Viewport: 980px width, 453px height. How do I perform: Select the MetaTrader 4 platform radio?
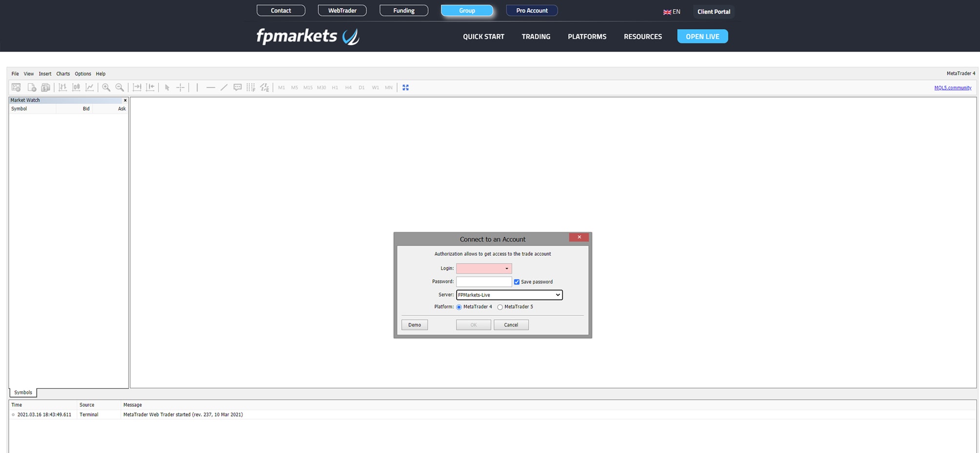pyautogui.click(x=459, y=307)
